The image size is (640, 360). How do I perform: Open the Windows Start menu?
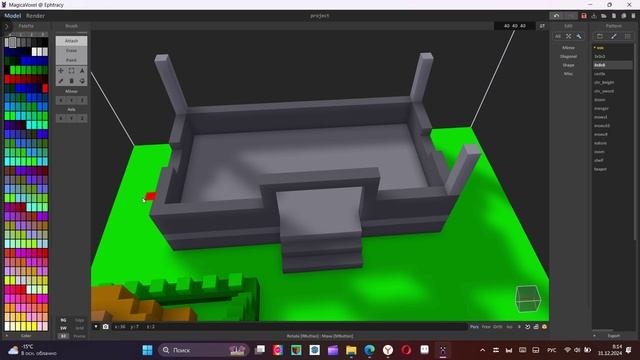(x=147, y=350)
